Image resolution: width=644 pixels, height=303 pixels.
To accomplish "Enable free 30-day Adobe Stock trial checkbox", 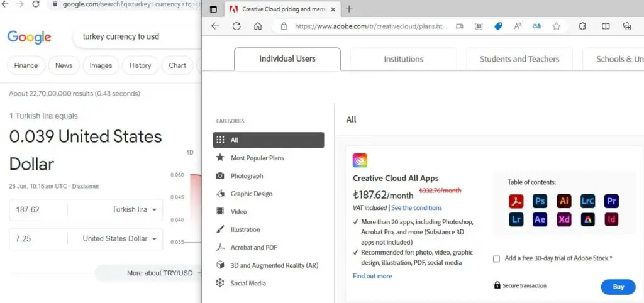I will tap(497, 258).
